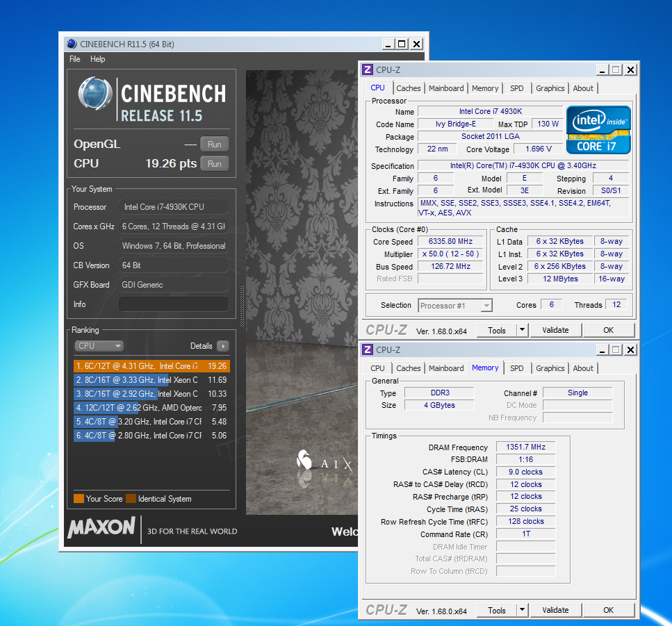The image size is (672, 626).
Task: Maximize the Cinebench window
Action: [x=402, y=44]
